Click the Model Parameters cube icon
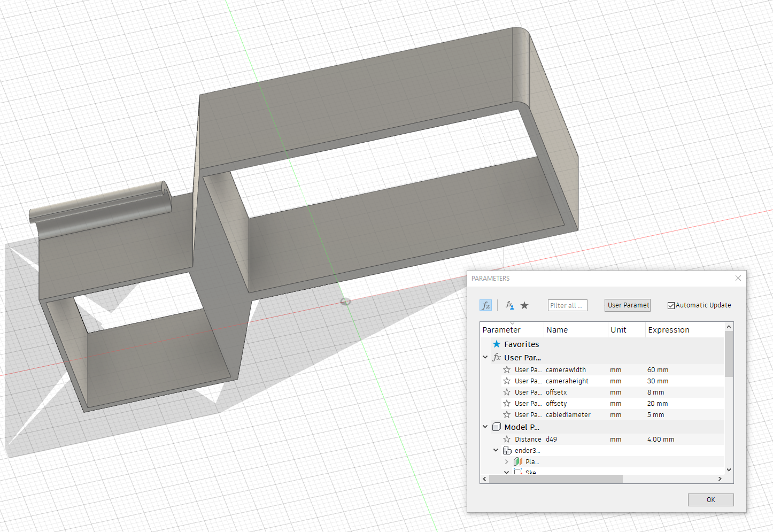Image resolution: width=773 pixels, height=532 pixels. 497,427
